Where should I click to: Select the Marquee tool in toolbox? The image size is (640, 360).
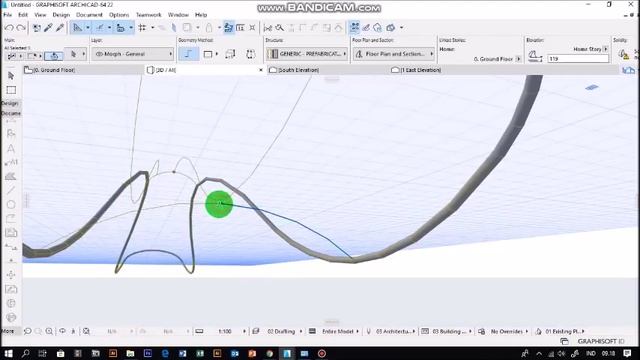(x=11, y=90)
